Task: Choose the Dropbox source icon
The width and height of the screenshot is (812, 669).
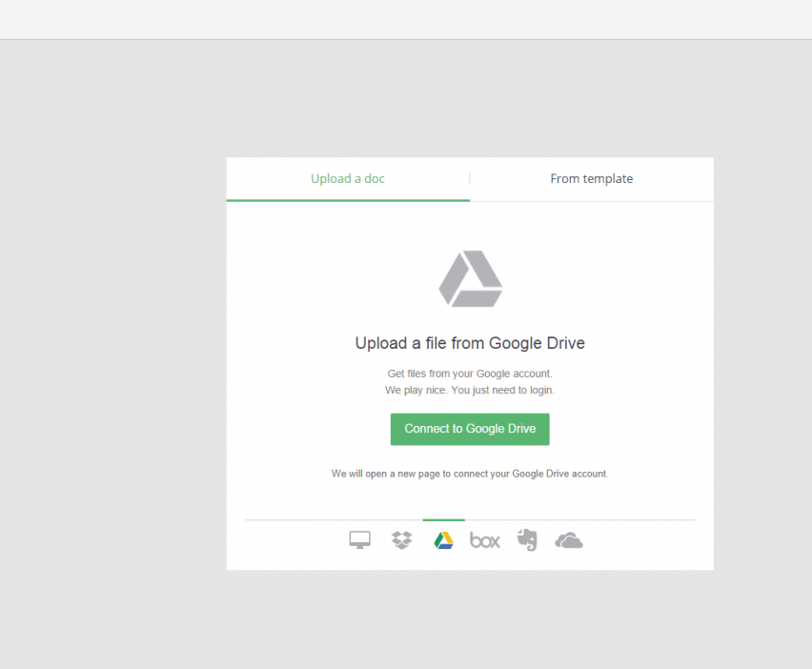Action: pos(402,540)
